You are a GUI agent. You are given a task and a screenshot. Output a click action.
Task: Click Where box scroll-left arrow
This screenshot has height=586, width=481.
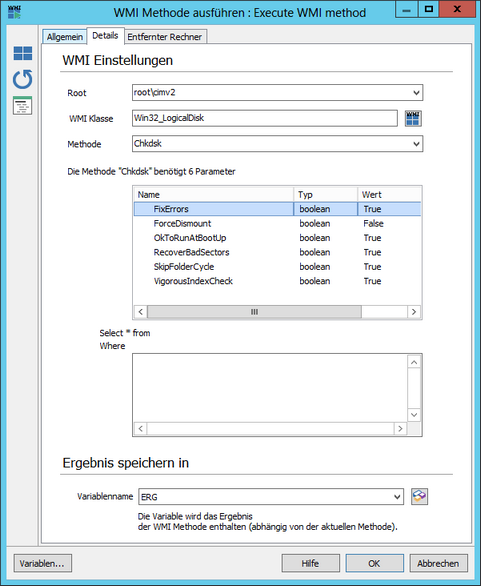(x=141, y=429)
